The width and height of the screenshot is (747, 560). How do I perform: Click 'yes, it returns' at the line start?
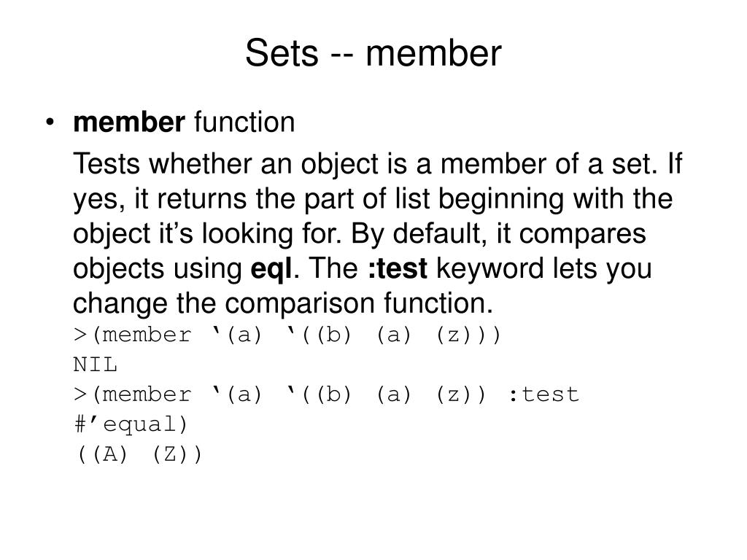[x=160, y=199]
